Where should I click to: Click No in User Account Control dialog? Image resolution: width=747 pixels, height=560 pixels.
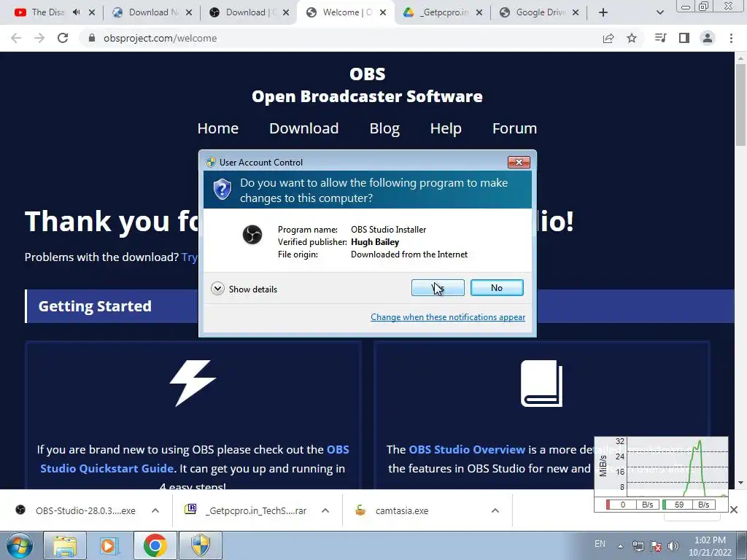pyautogui.click(x=497, y=287)
